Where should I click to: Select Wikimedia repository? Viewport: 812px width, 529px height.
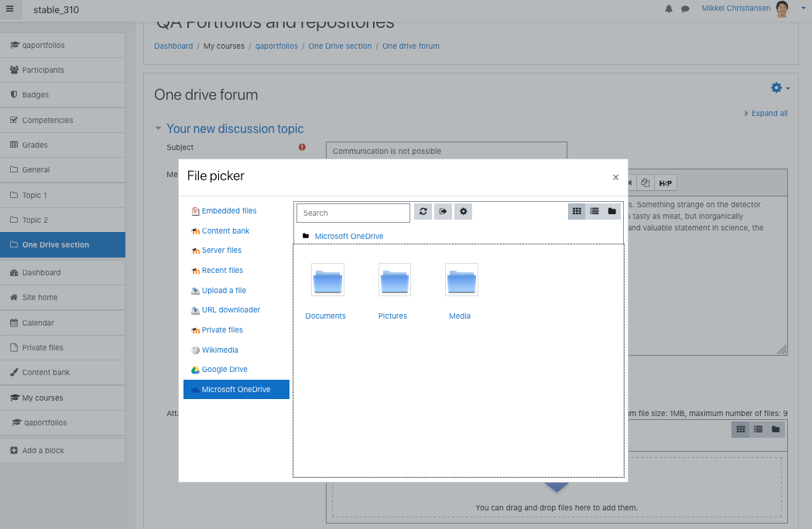(220, 350)
